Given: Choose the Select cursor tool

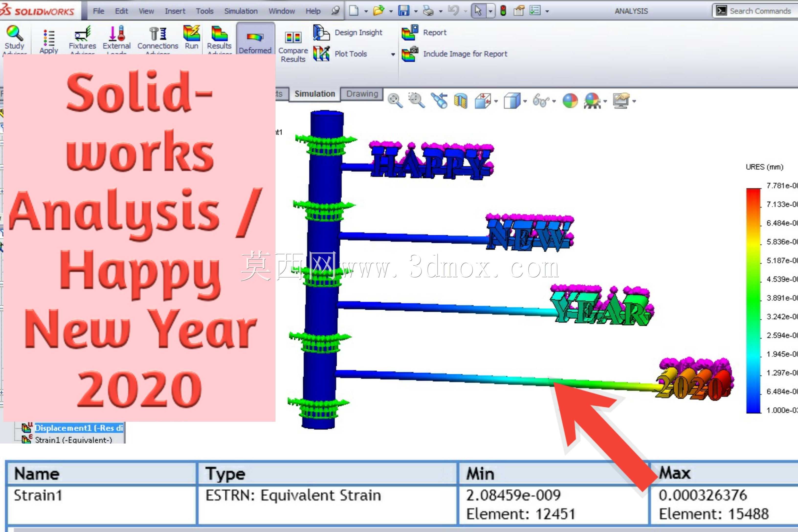Looking at the screenshot, I should tap(478, 11).
